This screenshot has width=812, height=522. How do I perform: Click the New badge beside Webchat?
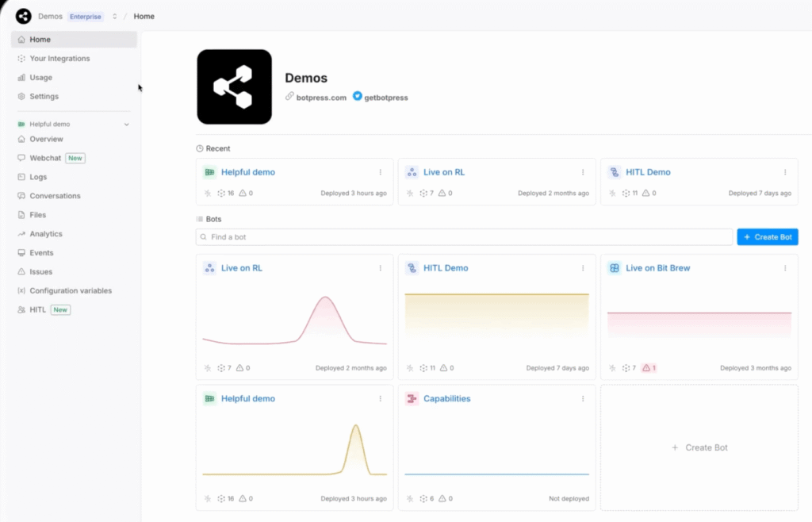pos(75,158)
